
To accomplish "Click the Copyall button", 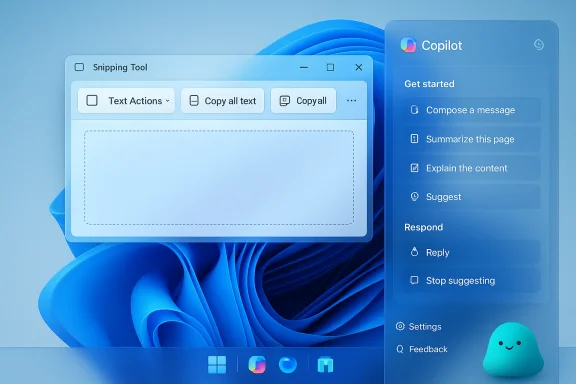I will click(303, 101).
